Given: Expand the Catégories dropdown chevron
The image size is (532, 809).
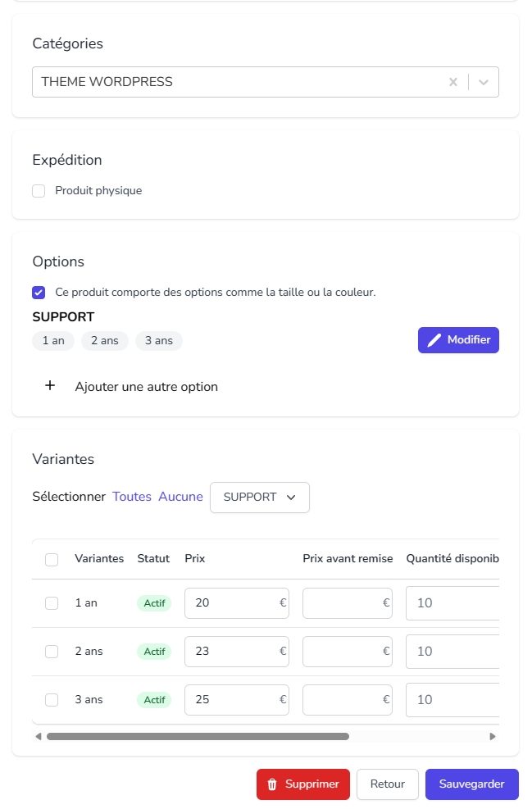Looking at the screenshot, I should pos(484,82).
